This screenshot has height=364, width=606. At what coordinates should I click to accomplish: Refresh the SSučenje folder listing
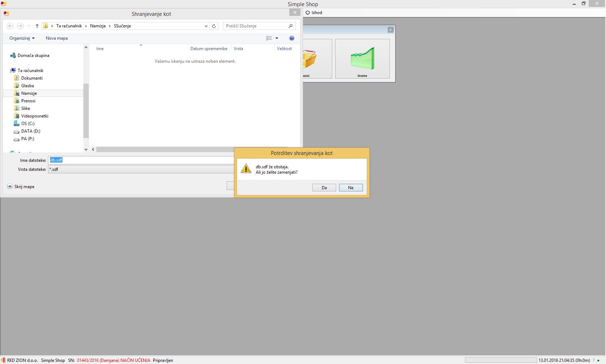(x=214, y=26)
